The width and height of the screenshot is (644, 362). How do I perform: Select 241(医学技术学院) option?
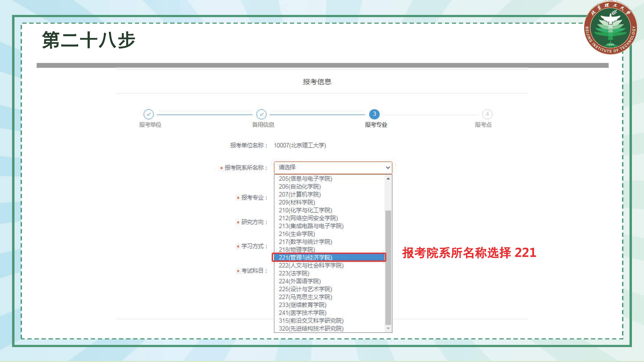point(302,313)
